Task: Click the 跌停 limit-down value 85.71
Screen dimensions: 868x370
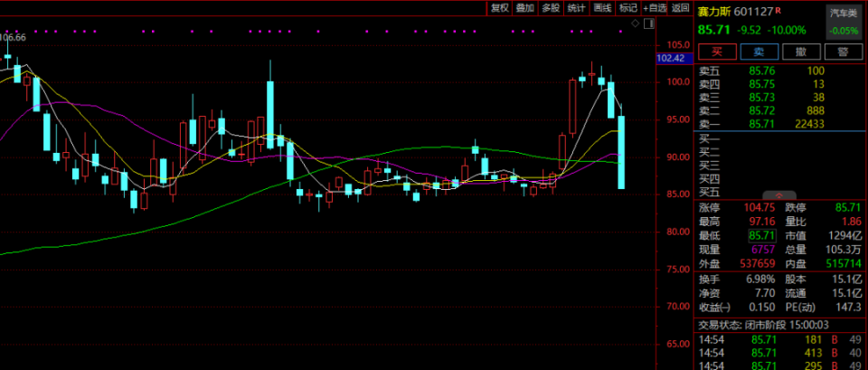Action: pos(848,208)
